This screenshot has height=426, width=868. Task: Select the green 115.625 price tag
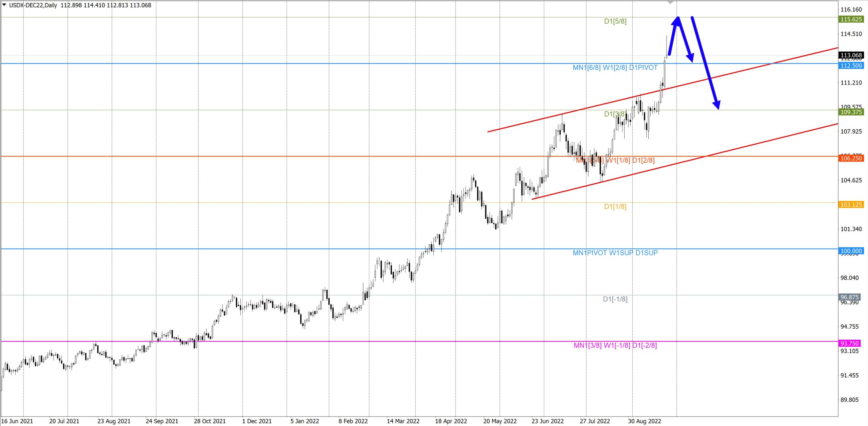(x=851, y=19)
